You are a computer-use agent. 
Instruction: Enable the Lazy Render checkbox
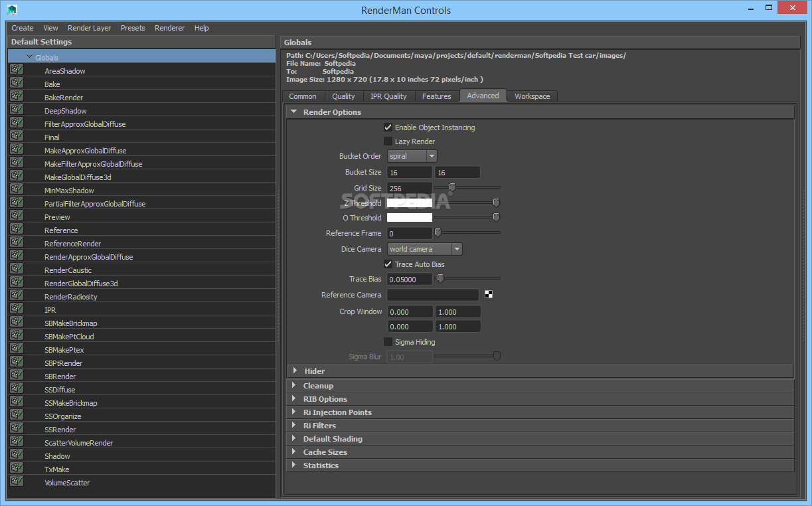click(388, 141)
